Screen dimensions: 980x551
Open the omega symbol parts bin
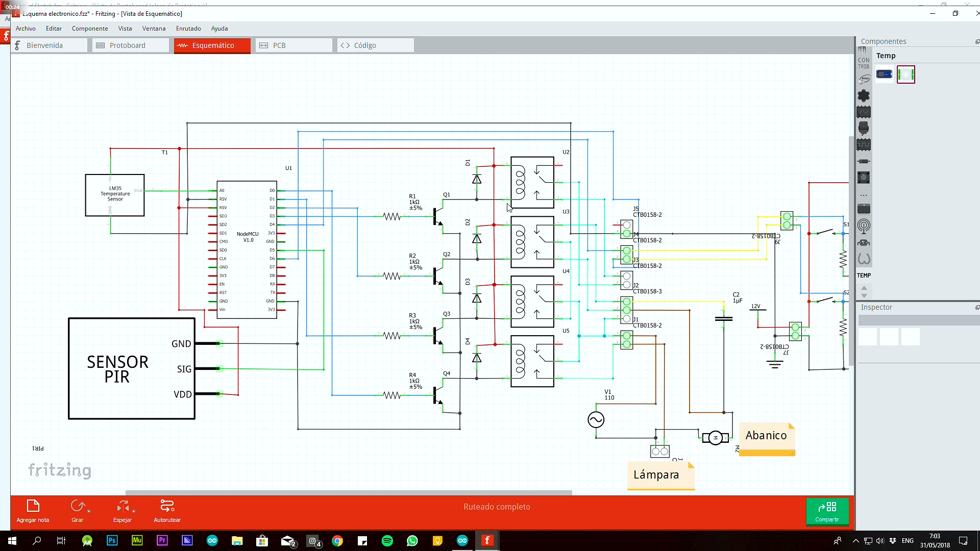864,259
